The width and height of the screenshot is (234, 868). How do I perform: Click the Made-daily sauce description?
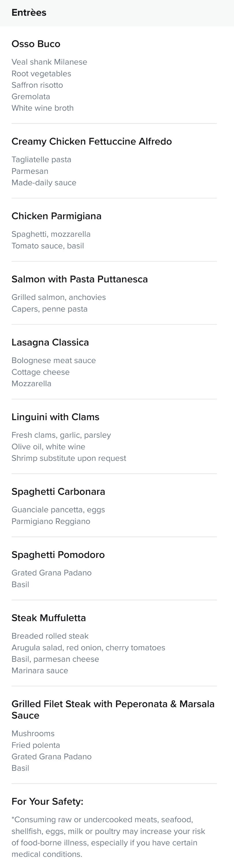click(x=44, y=183)
